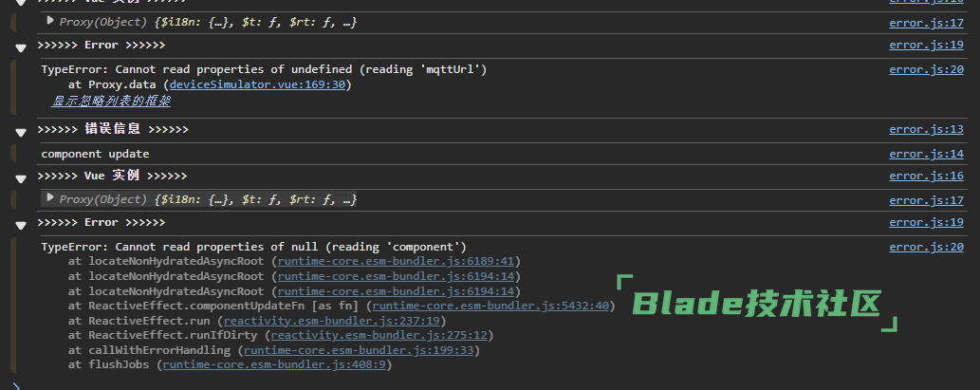Collapse the 错误信息 console group arrow

[20, 130]
